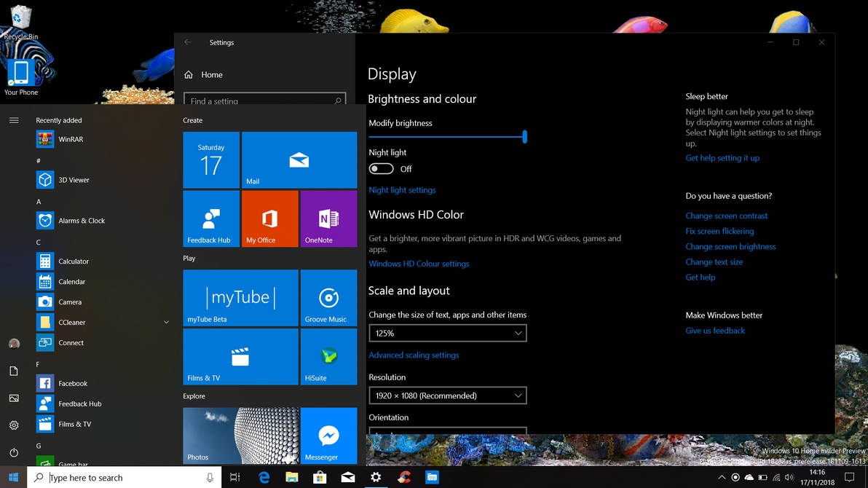Image resolution: width=868 pixels, height=488 pixels.
Task: Launch Groove Music from its Start tile
Action: 328,297
